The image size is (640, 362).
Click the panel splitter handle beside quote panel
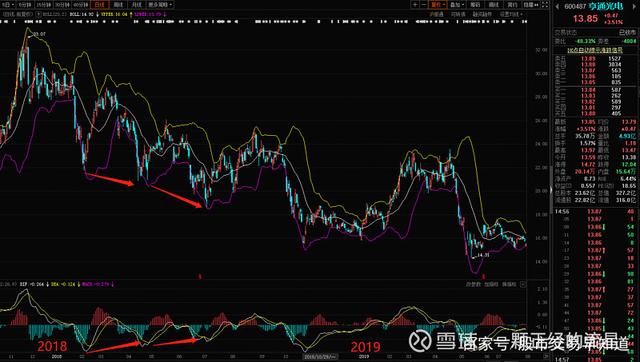(551, 190)
